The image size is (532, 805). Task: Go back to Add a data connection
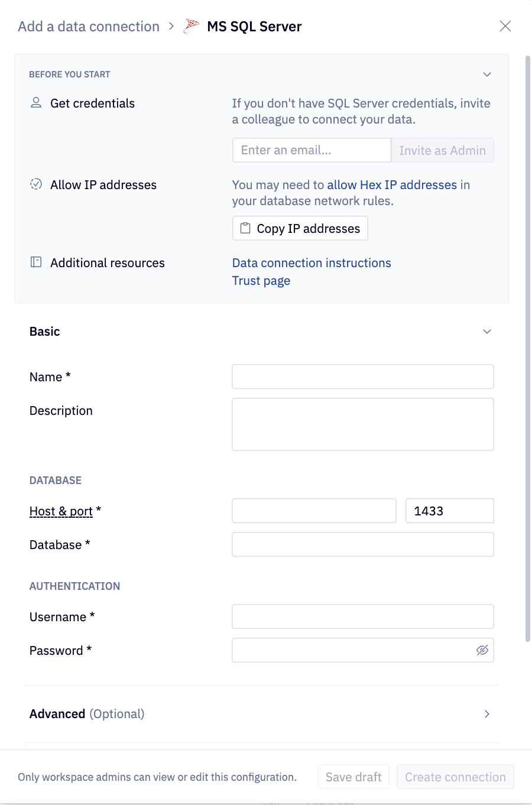[x=89, y=27]
